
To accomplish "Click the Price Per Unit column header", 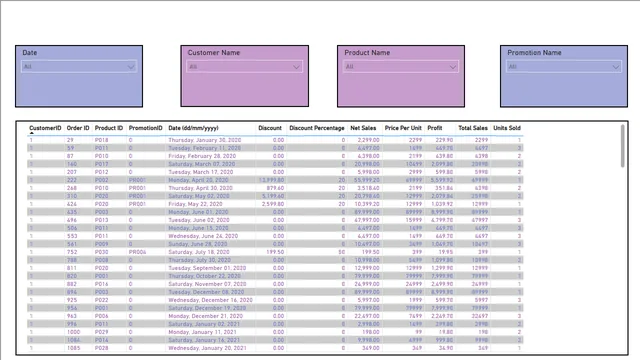I will (x=403, y=128).
